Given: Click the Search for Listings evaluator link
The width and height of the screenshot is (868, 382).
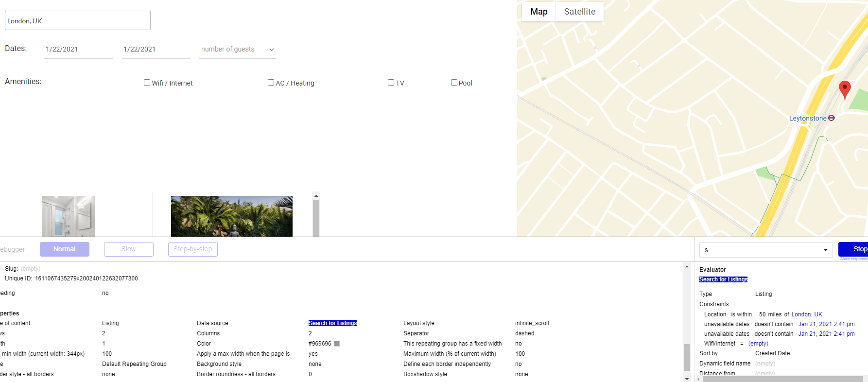Looking at the screenshot, I should (723, 279).
